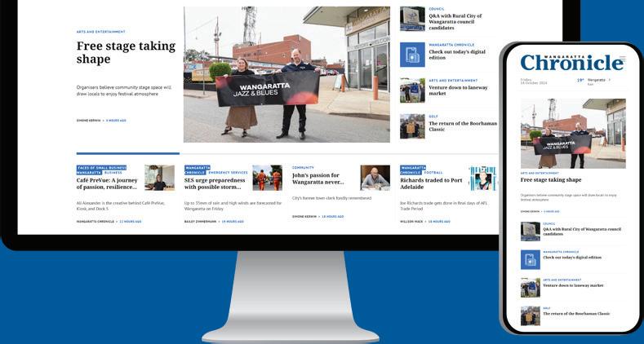Select the Council tag on the monitor

[436, 9]
